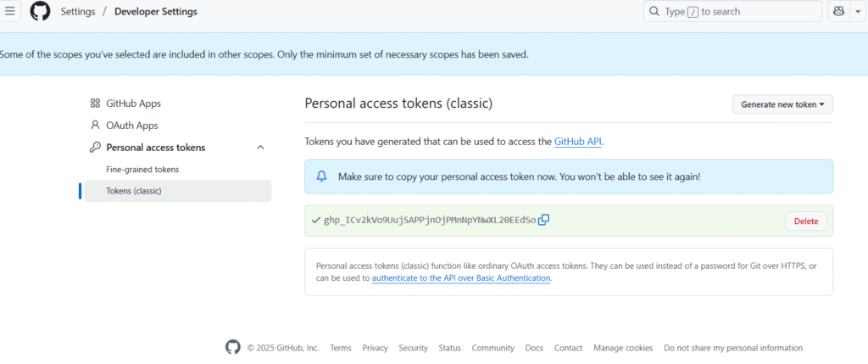
Task: Click the bell icon in the notice
Action: (322, 176)
